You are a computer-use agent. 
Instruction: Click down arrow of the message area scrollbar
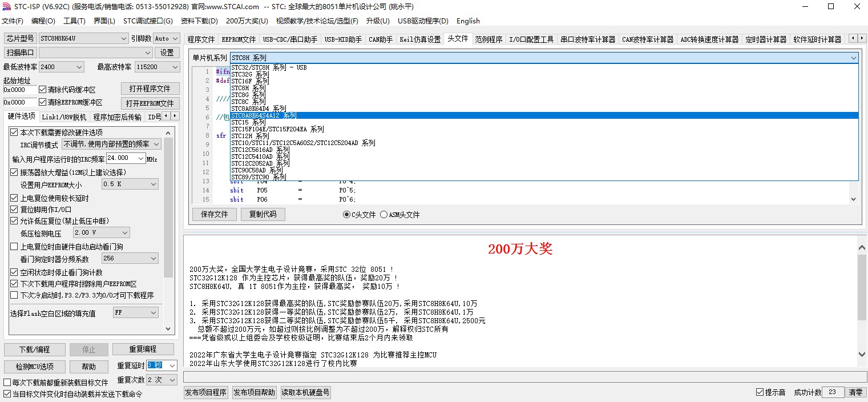pyautogui.click(x=862, y=355)
